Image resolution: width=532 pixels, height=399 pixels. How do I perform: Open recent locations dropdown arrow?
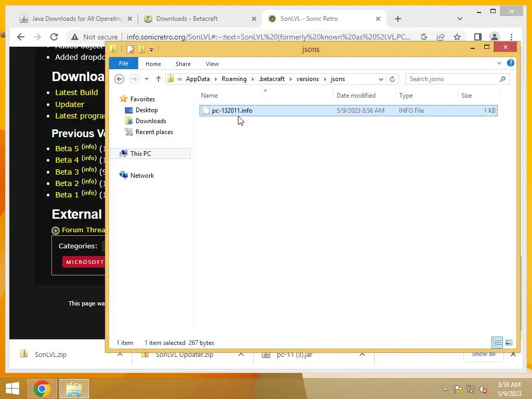[x=147, y=79]
